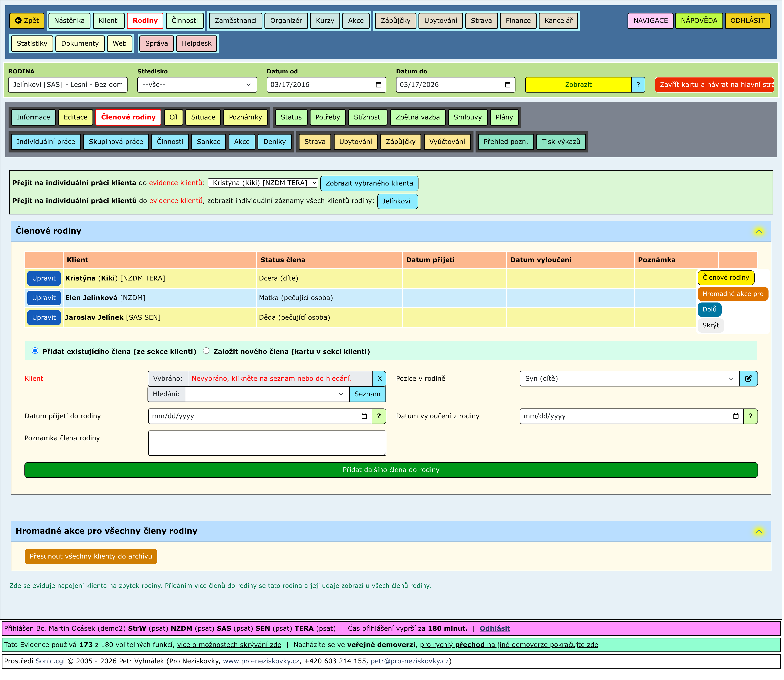Click the Poznámka člena rodiny text area
The height and width of the screenshot is (680, 784).
coord(267,444)
